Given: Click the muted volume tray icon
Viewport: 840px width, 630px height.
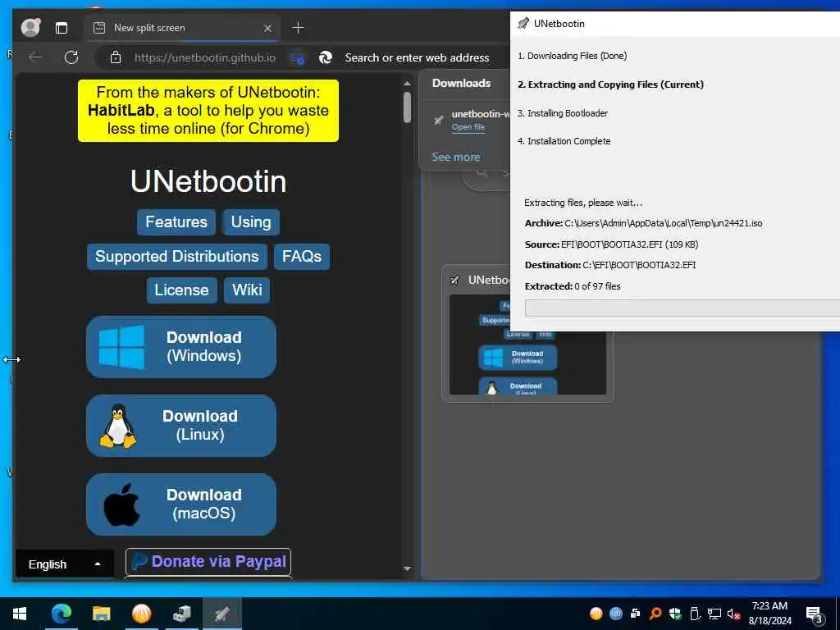Looking at the screenshot, I should (733, 614).
